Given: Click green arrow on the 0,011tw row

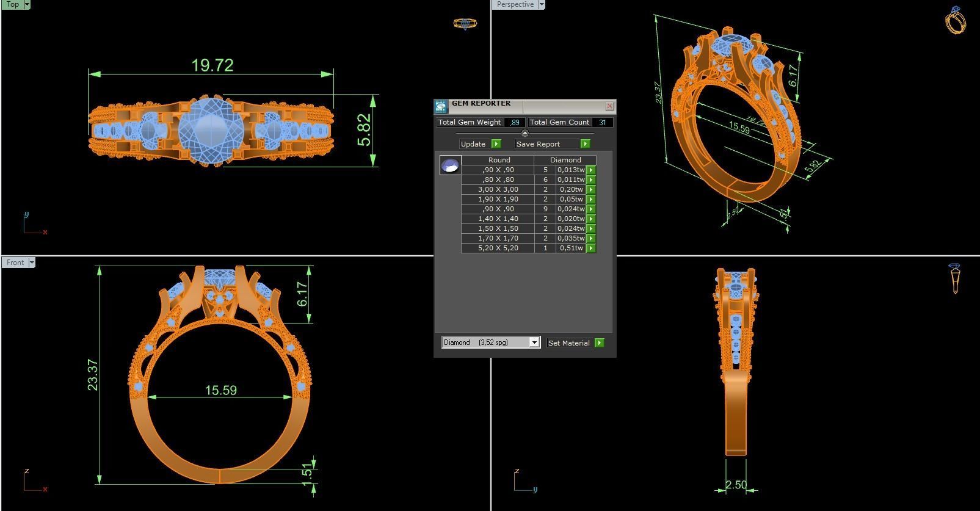Looking at the screenshot, I should pos(591,180).
